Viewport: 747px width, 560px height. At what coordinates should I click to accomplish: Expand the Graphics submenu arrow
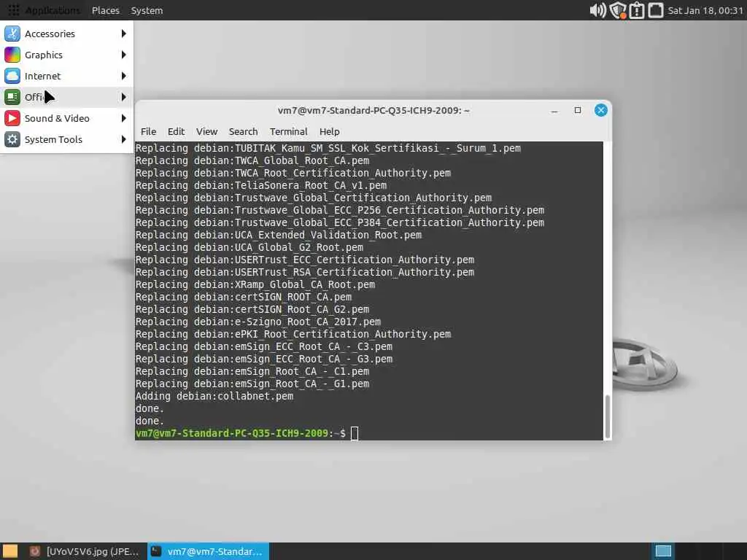click(x=124, y=55)
